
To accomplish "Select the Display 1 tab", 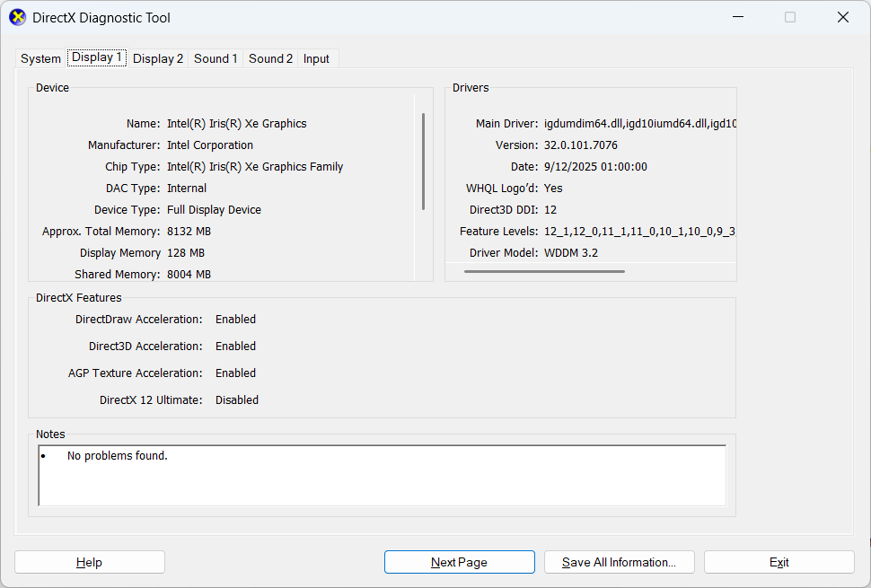I will click(x=97, y=57).
